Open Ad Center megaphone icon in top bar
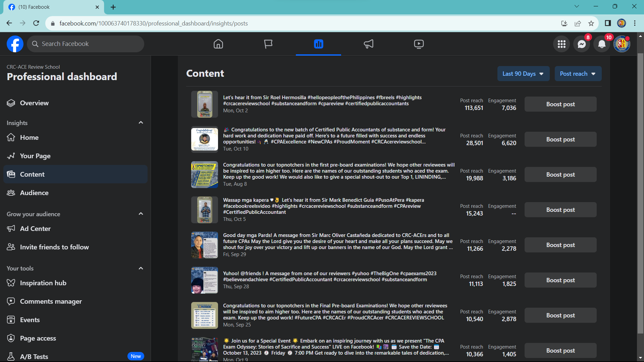The height and width of the screenshot is (362, 644). point(369,44)
